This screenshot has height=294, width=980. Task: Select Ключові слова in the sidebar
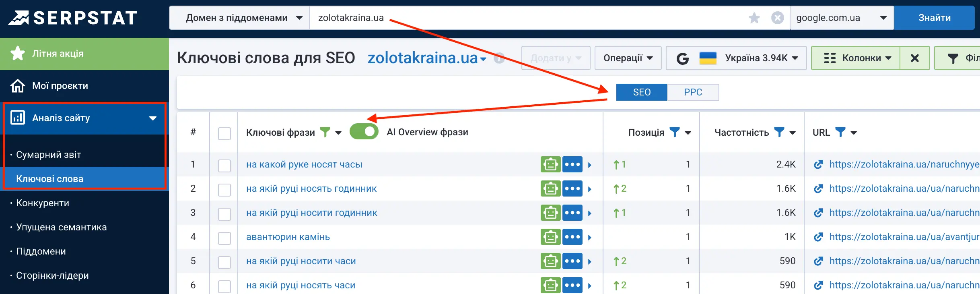[50, 179]
